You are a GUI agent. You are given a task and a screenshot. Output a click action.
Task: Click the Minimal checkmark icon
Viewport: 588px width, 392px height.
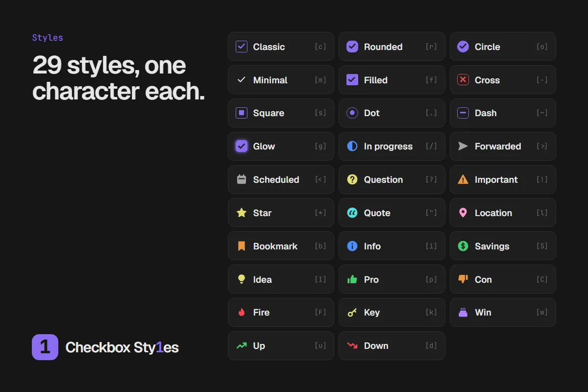(x=242, y=80)
